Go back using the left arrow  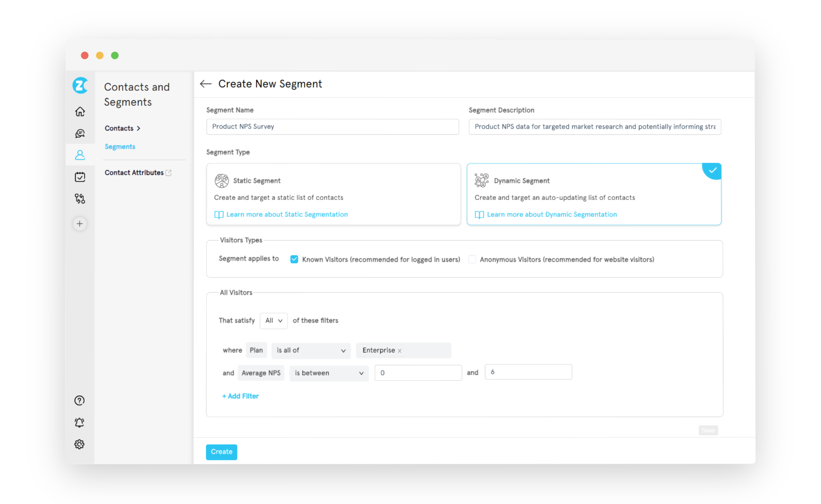pyautogui.click(x=206, y=84)
